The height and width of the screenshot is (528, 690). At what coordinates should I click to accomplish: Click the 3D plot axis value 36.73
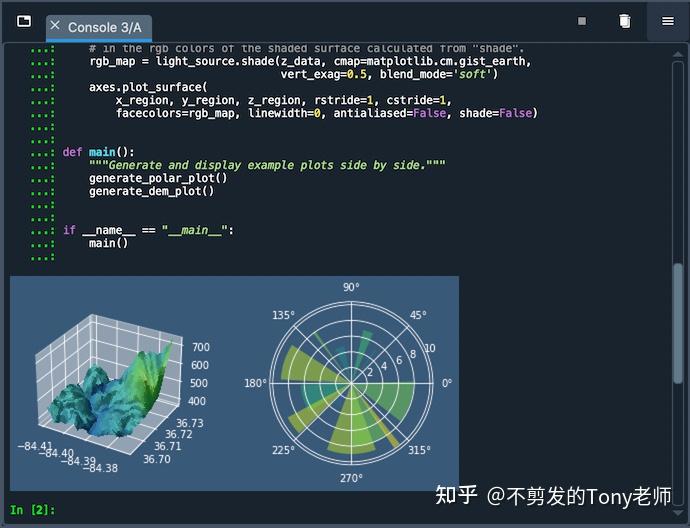[190, 423]
